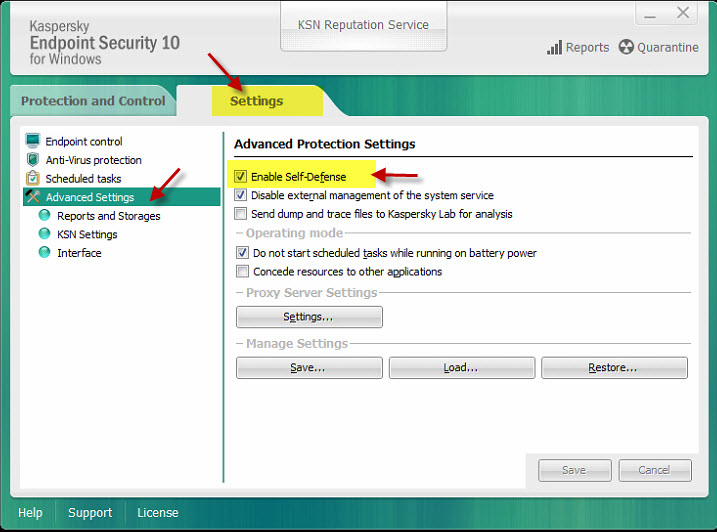The width and height of the screenshot is (717, 532).
Task: Click the Restore... settings button
Action: (614, 368)
